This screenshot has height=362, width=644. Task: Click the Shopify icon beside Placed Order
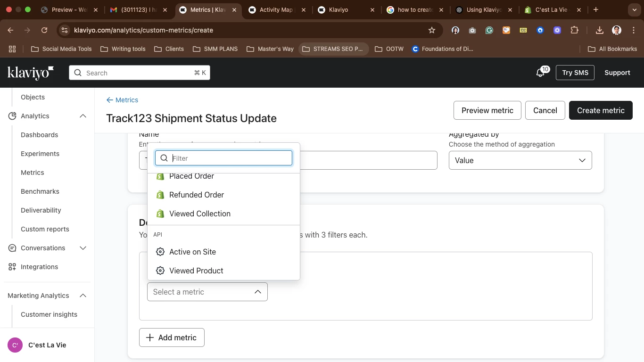[160, 176]
